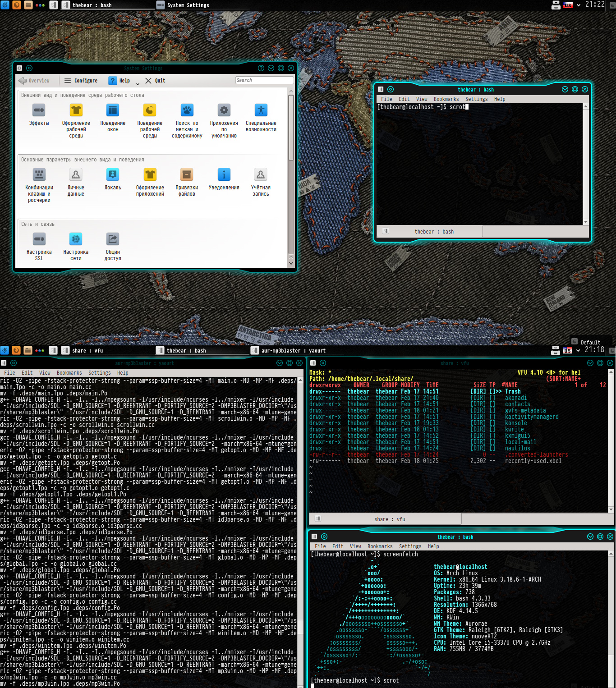Toggle on-all-desktops pin in System Settings titlebar
Viewport: 616px width, 688px height.
29,68
